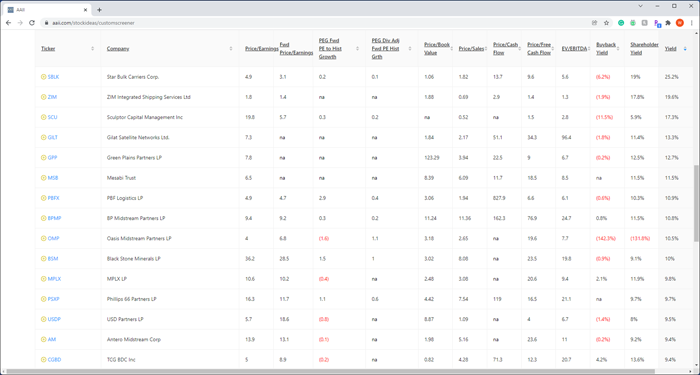Click the yellow icon beside PSXP

[43, 299]
